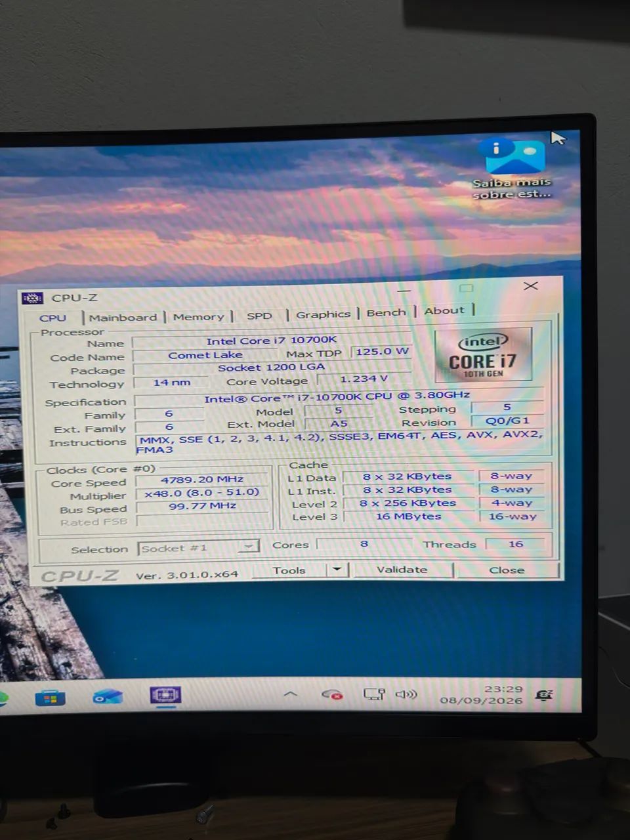Click the Ext. Model value 'A5'
Viewport: 630px width, 840px height.
[339, 423]
